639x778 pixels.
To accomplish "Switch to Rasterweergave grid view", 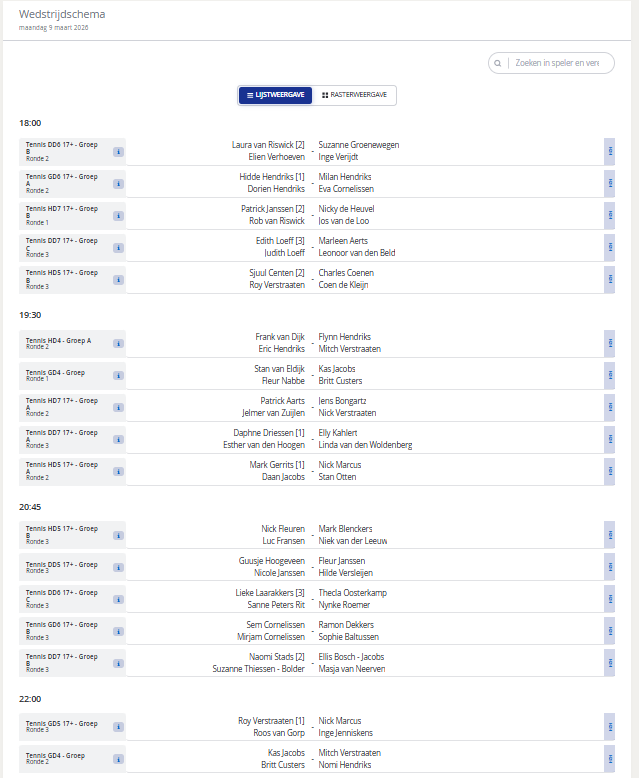I will [x=354, y=95].
